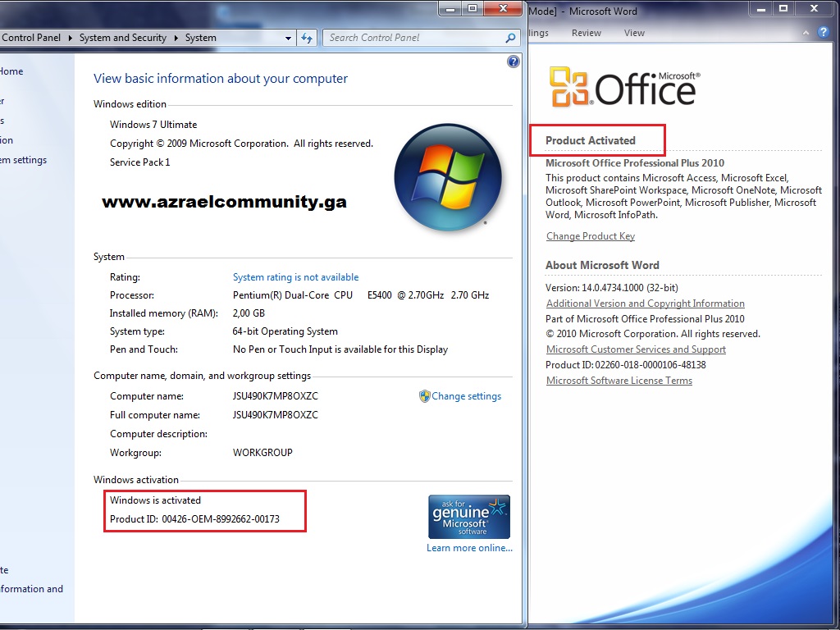
Task: Click the WORKGROUP value
Action: click(262, 452)
